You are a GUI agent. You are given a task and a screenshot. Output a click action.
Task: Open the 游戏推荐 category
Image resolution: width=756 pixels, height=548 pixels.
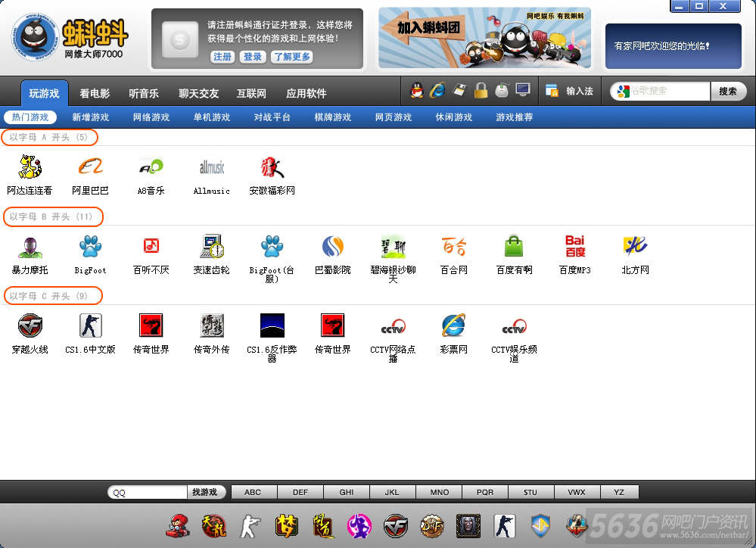515,117
